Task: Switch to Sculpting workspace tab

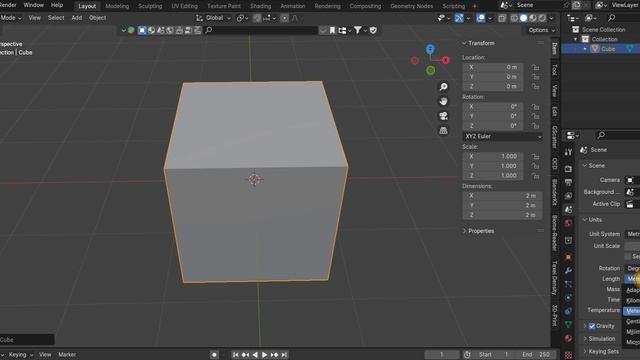Action: pyautogui.click(x=150, y=6)
